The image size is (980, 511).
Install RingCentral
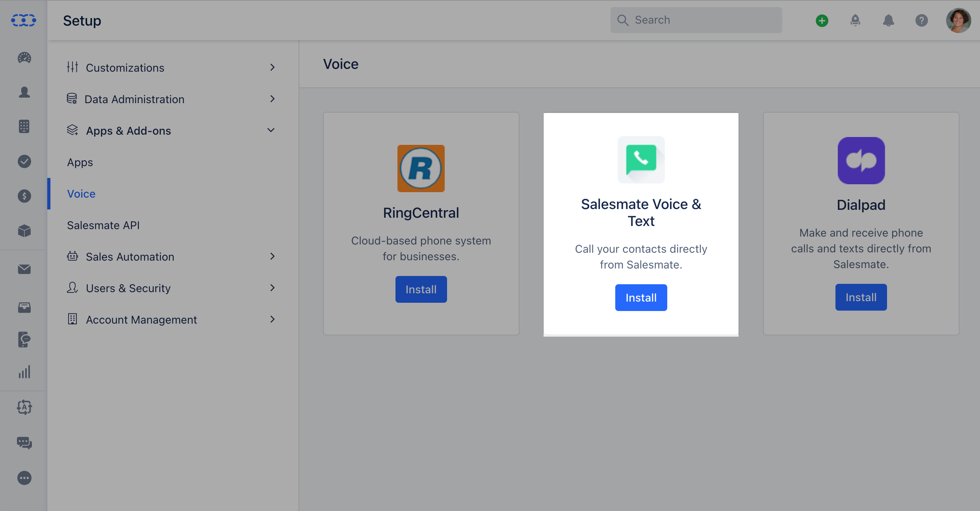click(421, 289)
